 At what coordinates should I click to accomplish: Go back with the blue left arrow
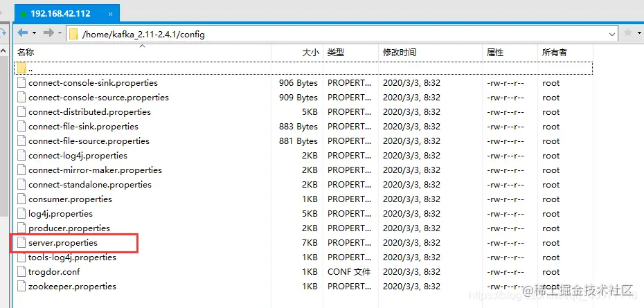pyautogui.click(x=23, y=33)
